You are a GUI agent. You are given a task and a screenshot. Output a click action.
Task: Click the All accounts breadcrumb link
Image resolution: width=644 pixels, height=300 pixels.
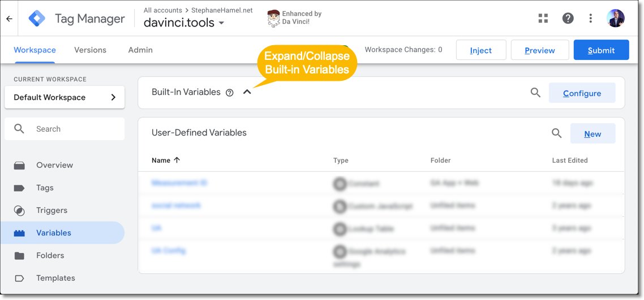click(x=162, y=10)
